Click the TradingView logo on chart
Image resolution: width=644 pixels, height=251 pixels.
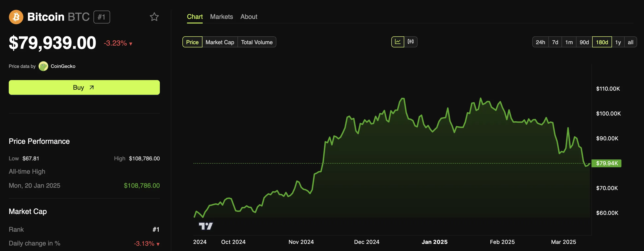coord(205,226)
